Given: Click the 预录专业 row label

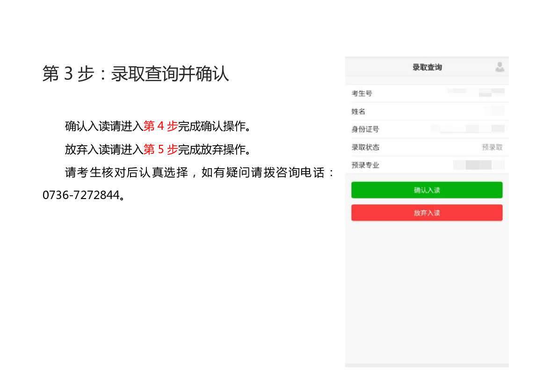Looking at the screenshot, I should 365,165.
